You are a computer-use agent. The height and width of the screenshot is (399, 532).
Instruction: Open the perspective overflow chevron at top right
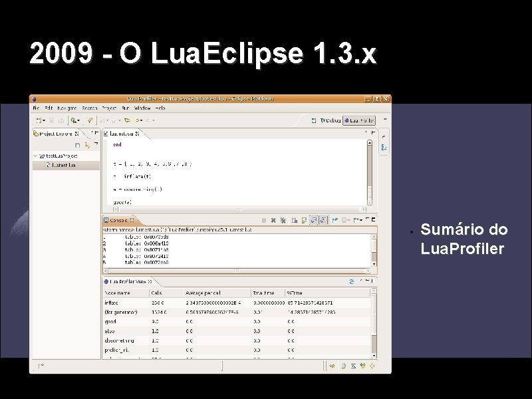tap(385, 120)
